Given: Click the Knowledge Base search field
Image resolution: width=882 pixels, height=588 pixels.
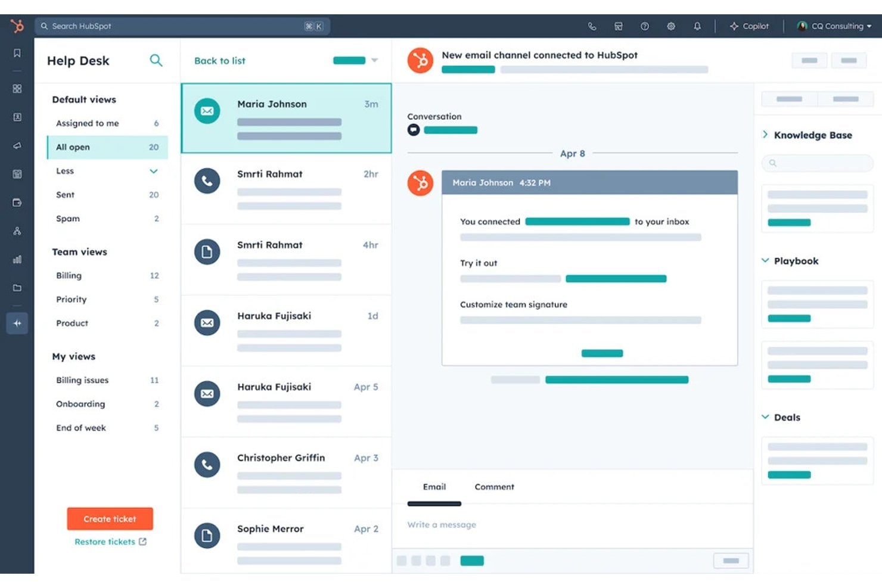Looking at the screenshot, I should [817, 163].
